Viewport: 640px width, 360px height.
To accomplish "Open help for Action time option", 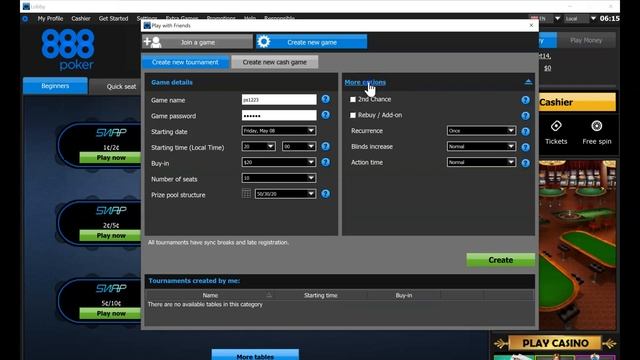I will (525, 163).
